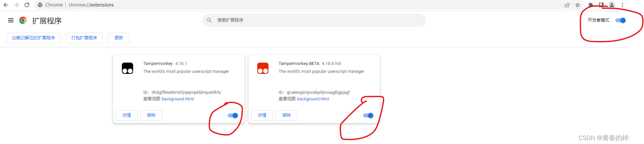
Task: Open the hamburger main menu
Action: pos(11,20)
